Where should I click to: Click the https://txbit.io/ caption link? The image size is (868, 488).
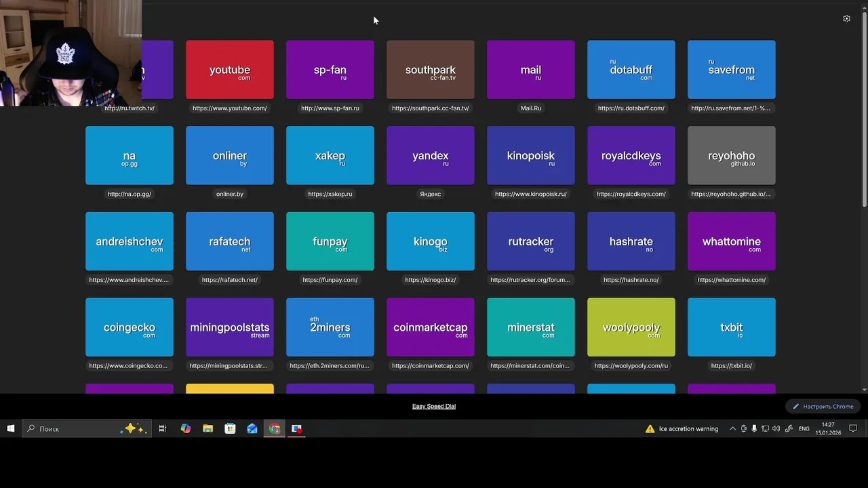tap(732, 366)
